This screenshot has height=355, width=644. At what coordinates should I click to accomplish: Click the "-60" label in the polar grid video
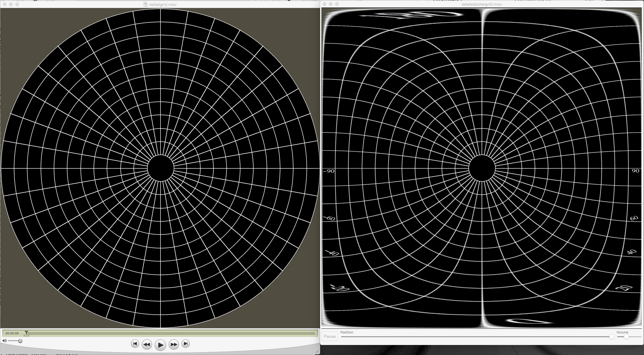click(329, 218)
